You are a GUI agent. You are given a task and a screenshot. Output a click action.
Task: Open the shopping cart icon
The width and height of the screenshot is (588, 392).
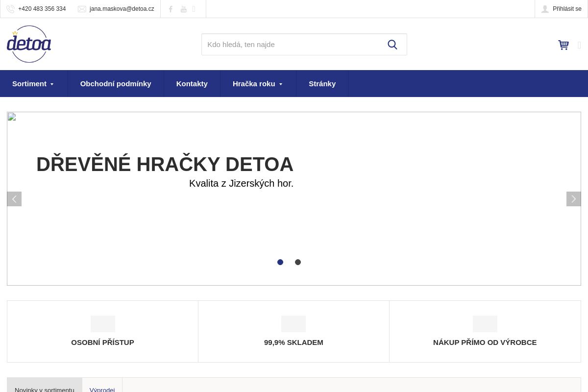[563, 45]
